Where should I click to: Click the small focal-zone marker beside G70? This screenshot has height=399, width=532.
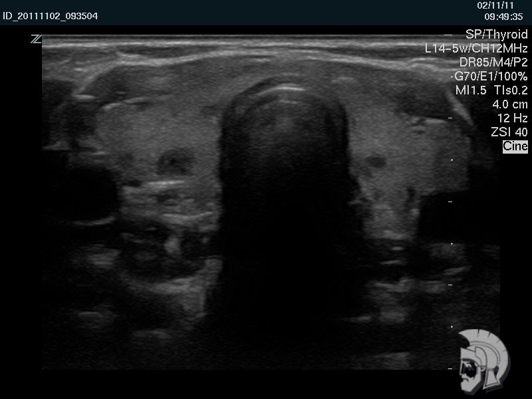452,76
